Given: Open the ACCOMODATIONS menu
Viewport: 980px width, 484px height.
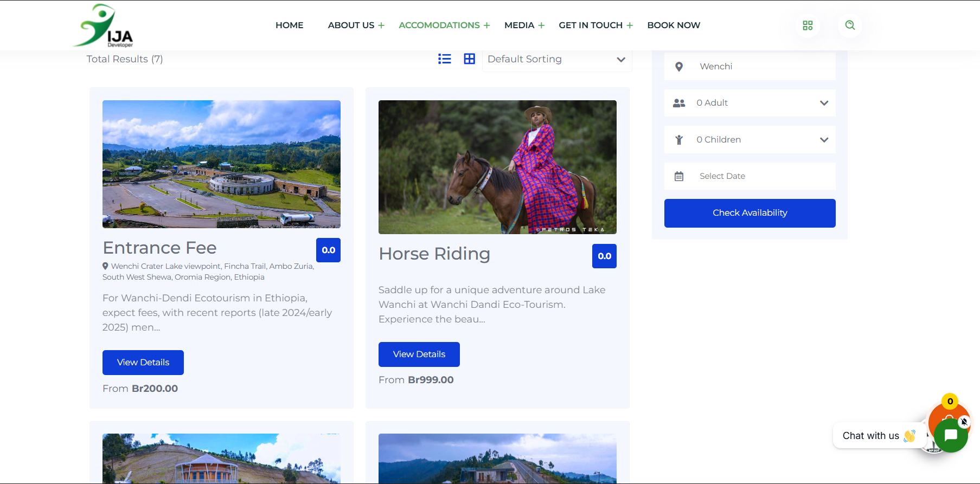Looking at the screenshot, I should (x=439, y=25).
